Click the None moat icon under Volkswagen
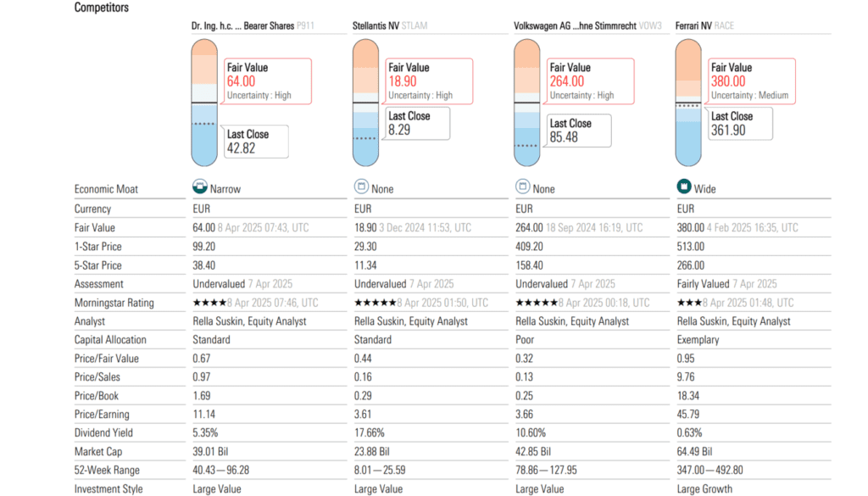The image size is (868, 496). tap(522, 188)
